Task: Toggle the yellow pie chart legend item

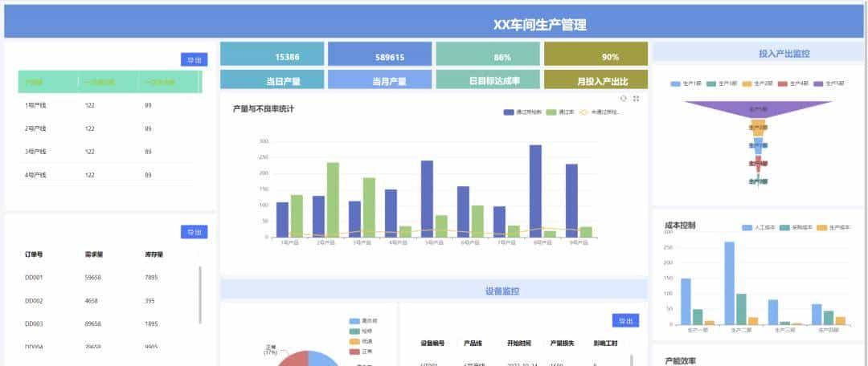Action: 362,341
